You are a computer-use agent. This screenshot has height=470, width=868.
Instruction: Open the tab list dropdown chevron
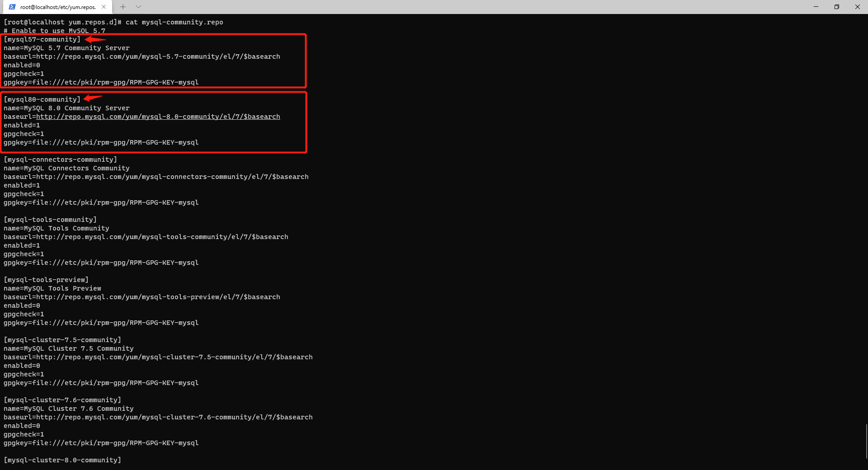tap(138, 7)
